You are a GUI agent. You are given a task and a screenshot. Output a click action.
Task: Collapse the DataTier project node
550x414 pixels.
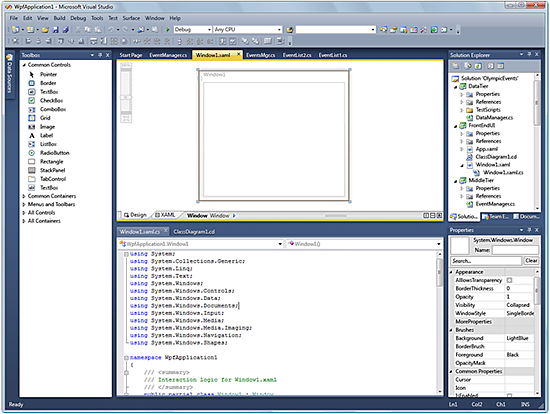[x=456, y=86]
